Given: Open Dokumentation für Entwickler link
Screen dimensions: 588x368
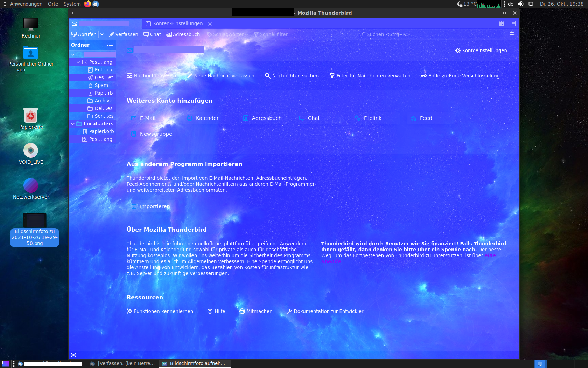Looking at the screenshot, I should 325,311.
